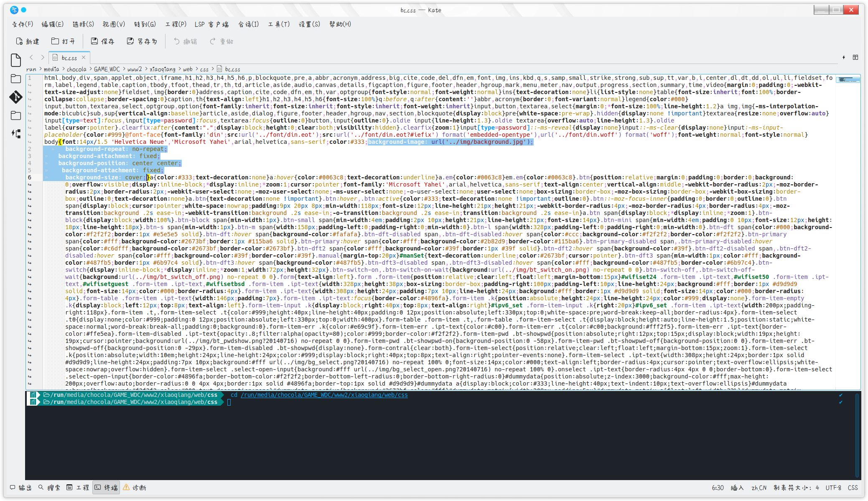Save the file with 保存
868x501 pixels.
point(102,41)
